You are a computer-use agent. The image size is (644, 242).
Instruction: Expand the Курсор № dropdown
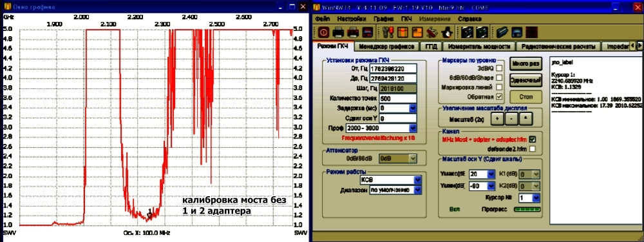tap(536, 198)
